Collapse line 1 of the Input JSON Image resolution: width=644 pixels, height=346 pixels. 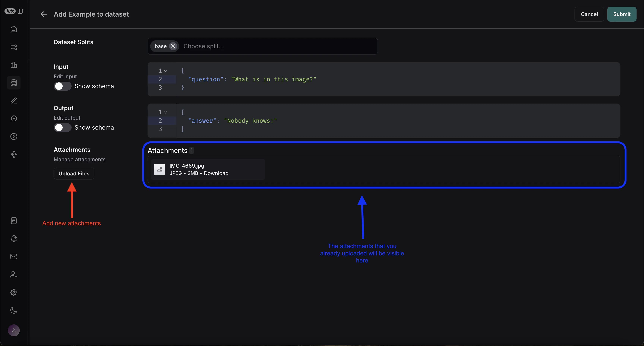pyautogui.click(x=165, y=71)
